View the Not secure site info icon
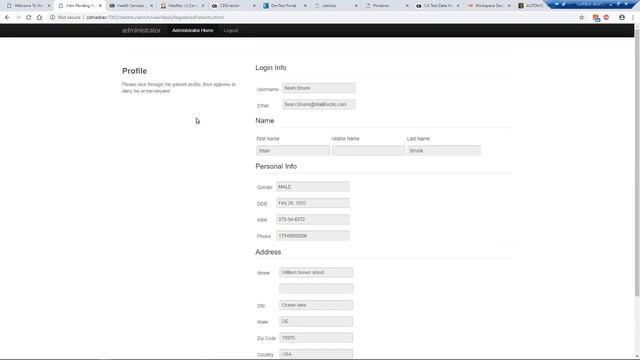640x360 pixels. [52, 18]
